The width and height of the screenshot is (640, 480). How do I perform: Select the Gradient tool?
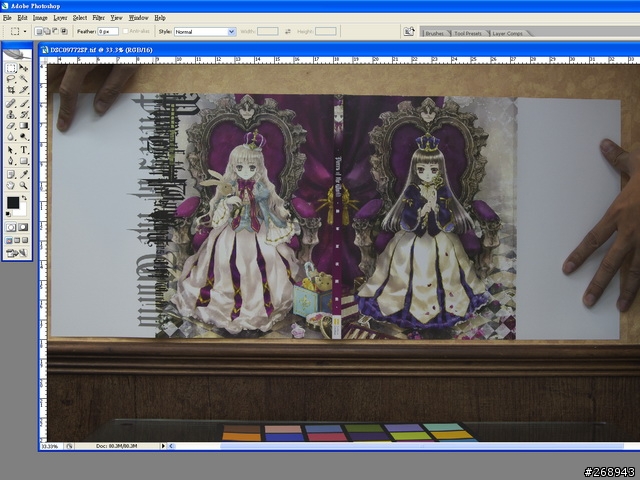coord(23,126)
